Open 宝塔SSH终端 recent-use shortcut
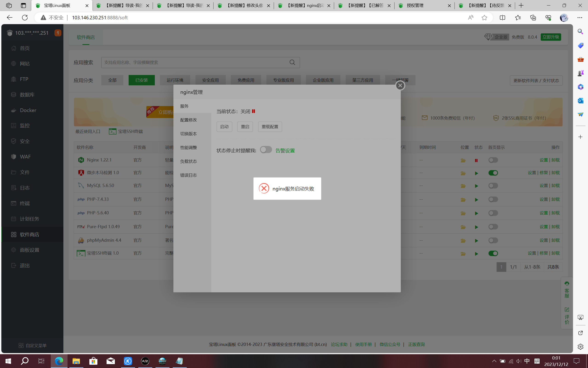Image resolution: width=588 pixels, height=368 pixels. pyautogui.click(x=126, y=131)
